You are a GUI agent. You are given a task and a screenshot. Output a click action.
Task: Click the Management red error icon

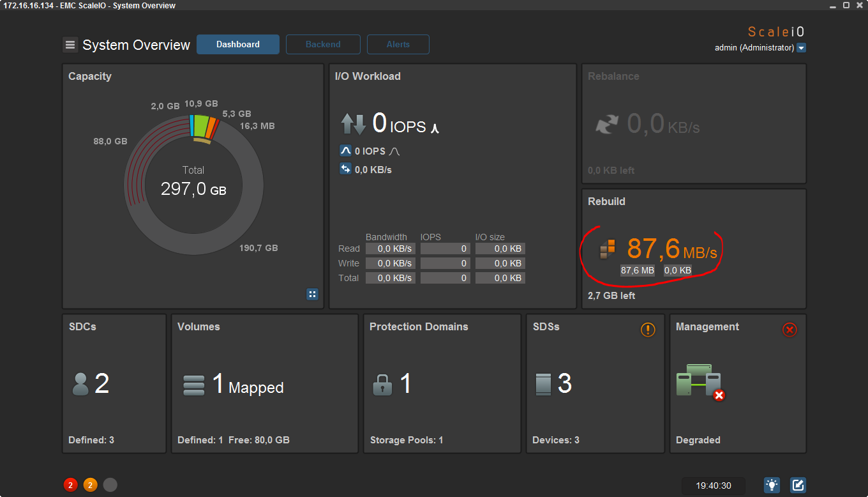pos(789,330)
